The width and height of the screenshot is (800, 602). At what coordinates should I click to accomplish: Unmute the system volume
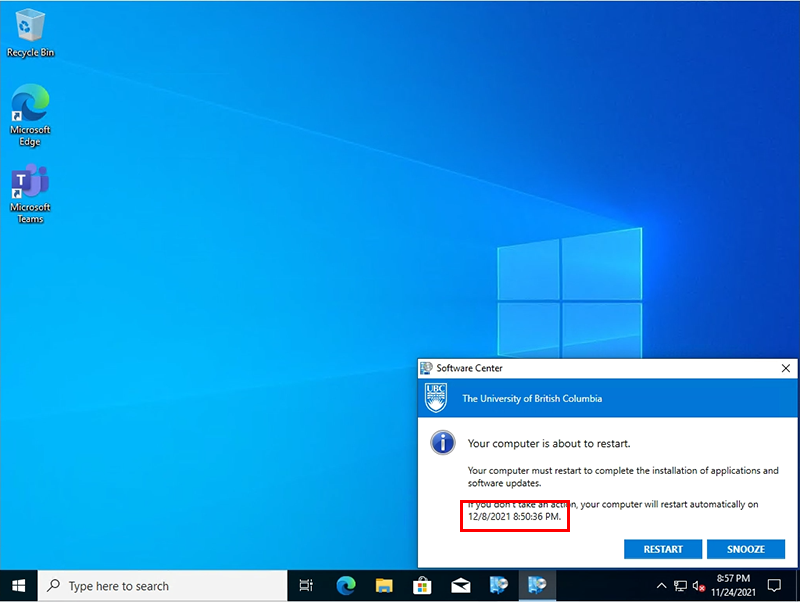(x=699, y=585)
